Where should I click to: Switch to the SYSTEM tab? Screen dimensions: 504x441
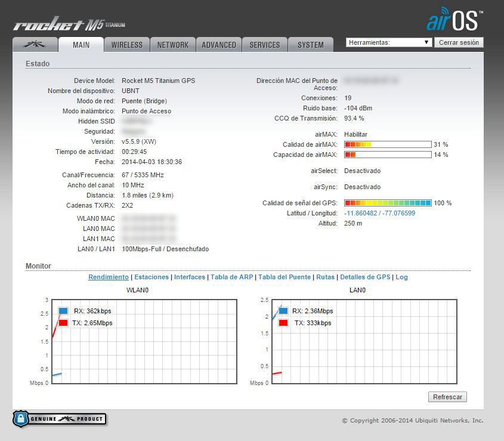click(311, 45)
